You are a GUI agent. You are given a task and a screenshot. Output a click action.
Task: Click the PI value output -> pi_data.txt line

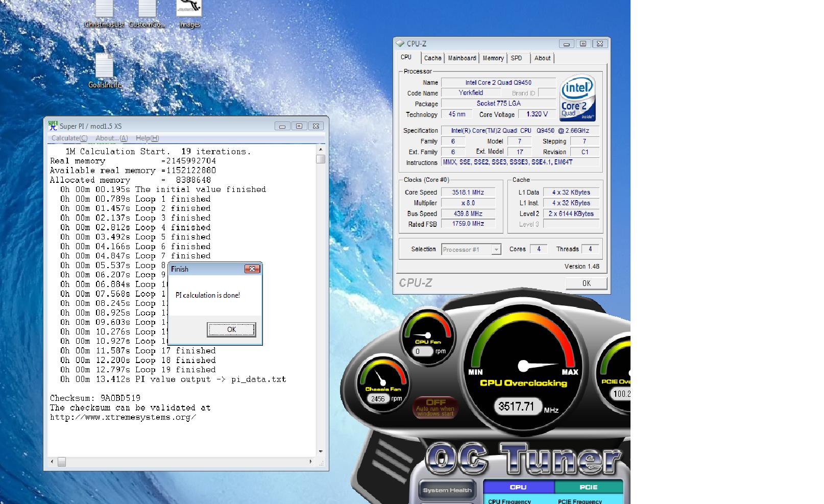tap(173, 379)
